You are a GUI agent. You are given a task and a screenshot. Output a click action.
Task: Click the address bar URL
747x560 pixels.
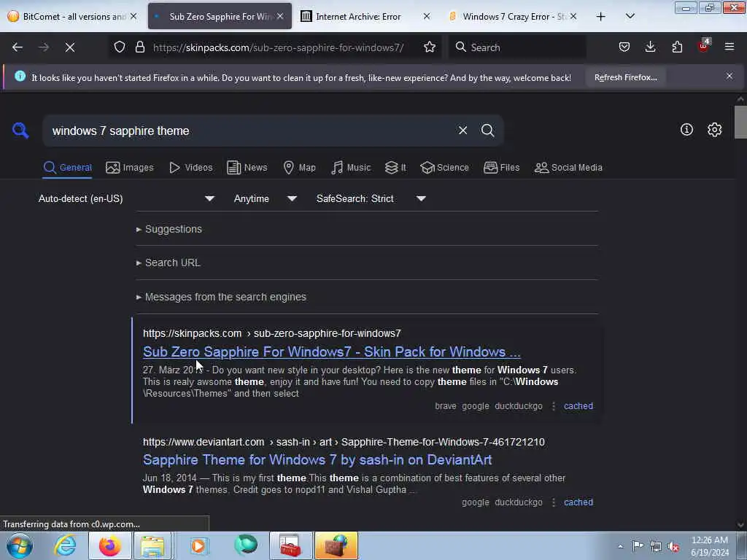(278, 47)
